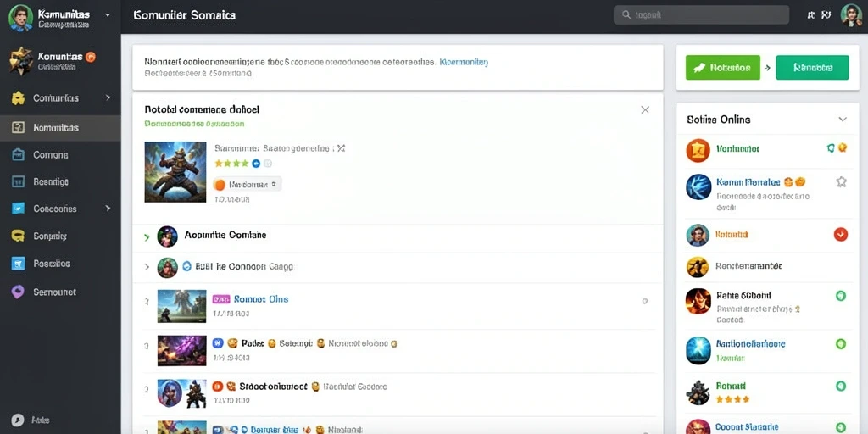This screenshot has width=868, height=434.
Task: Toggle the star outline on Konan Rionatee row
Action: (841, 181)
